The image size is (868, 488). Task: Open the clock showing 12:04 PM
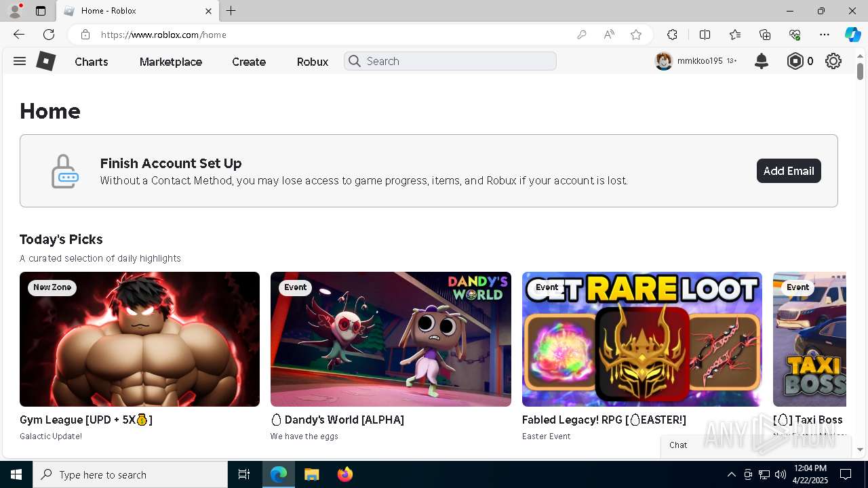pyautogui.click(x=810, y=474)
